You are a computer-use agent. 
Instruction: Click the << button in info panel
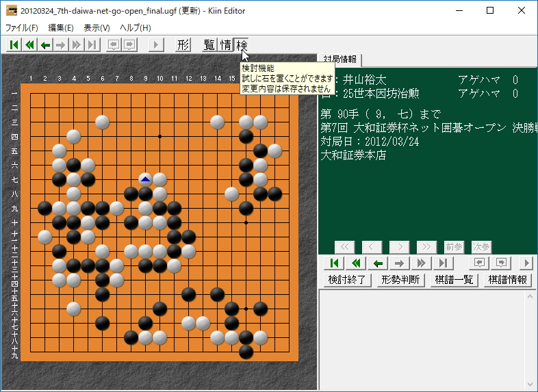[344, 247]
